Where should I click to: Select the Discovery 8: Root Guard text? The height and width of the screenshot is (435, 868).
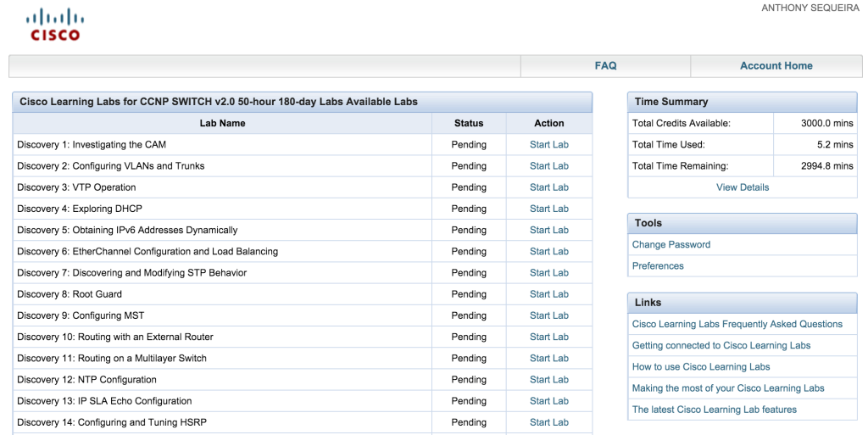(x=70, y=294)
